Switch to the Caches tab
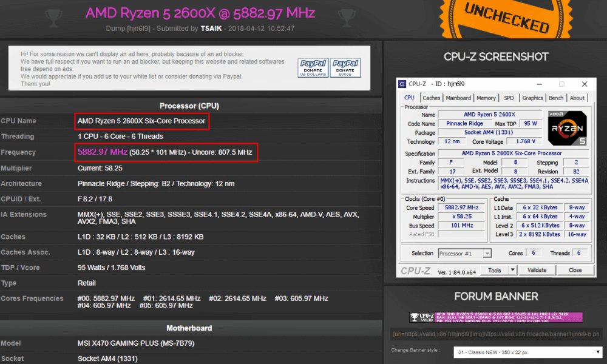 coord(432,98)
